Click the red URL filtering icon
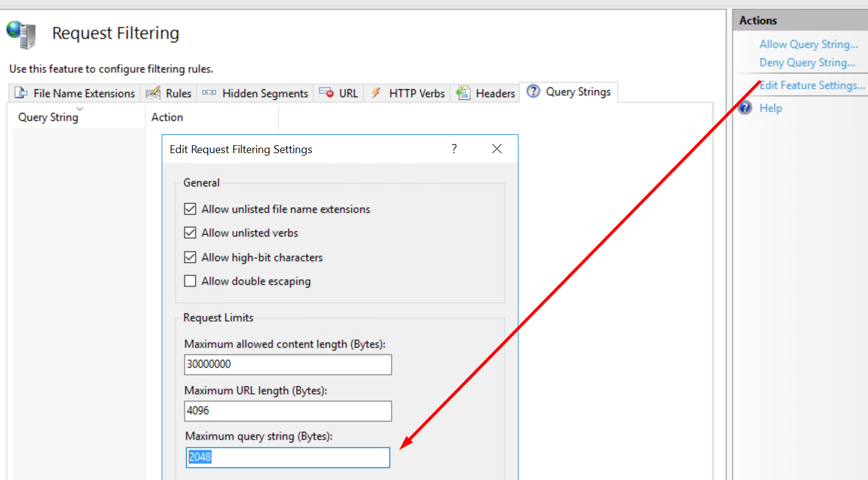This screenshot has width=868, height=480. coord(326,93)
